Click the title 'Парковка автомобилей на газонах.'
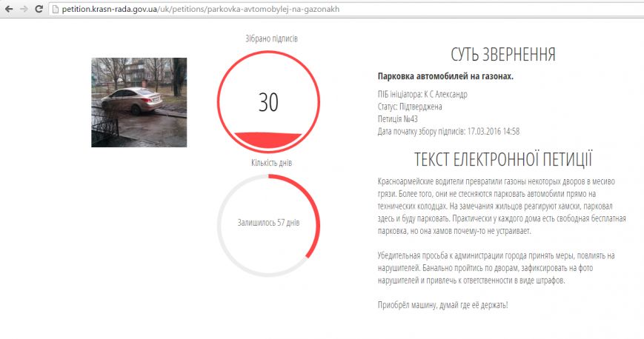The width and height of the screenshot is (644, 339). click(445, 76)
